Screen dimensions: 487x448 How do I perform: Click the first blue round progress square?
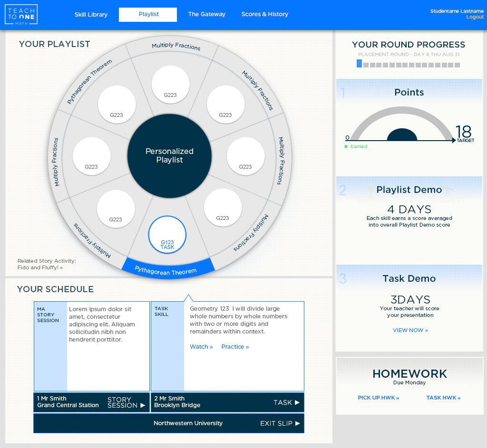[360, 63]
